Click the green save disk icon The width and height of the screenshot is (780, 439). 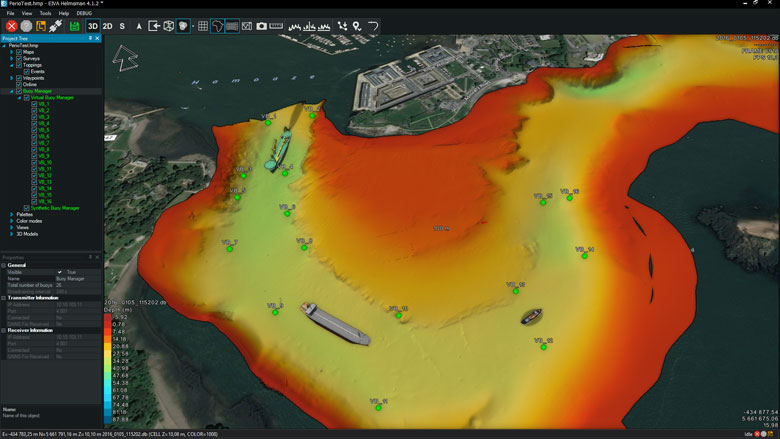tap(74, 25)
